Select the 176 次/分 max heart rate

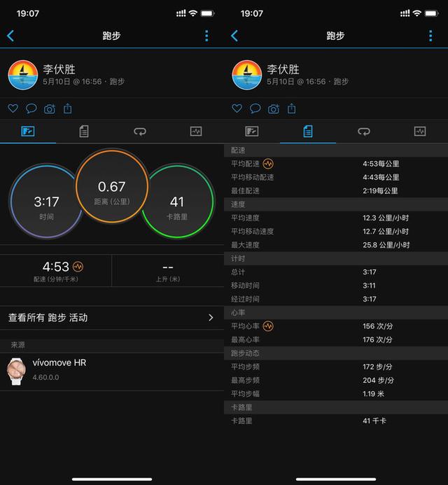coord(377,339)
